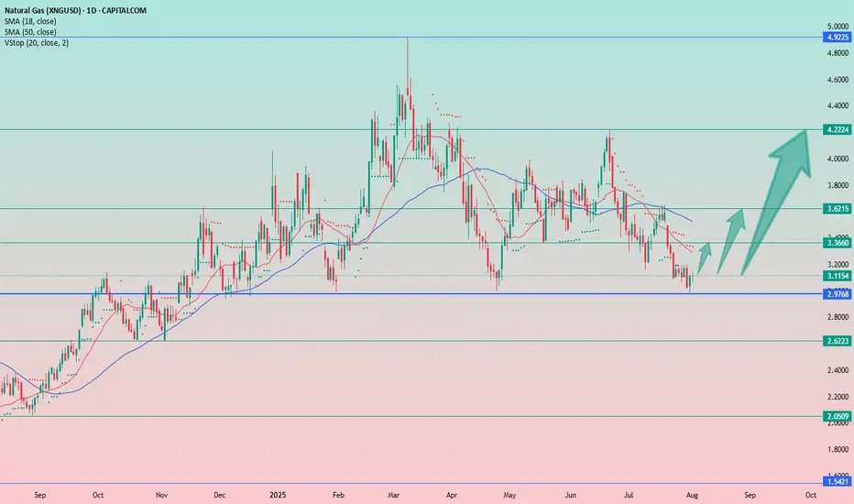854x504 pixels.
Task: Select the SMA (50, close) indicator label
Action: point(30,32)
